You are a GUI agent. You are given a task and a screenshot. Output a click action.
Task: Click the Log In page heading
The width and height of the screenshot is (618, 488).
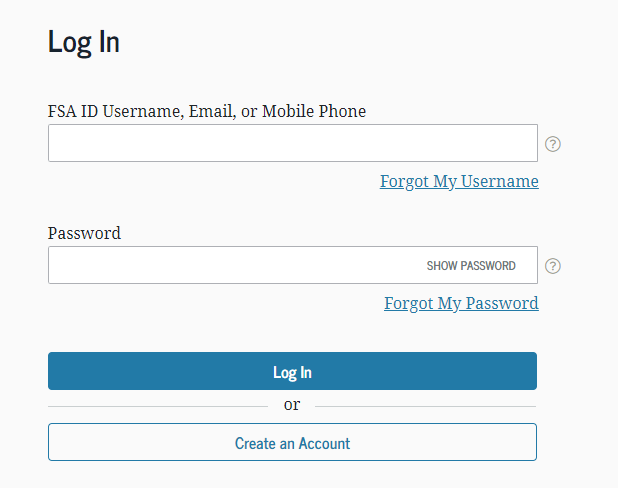pos(84,42)
